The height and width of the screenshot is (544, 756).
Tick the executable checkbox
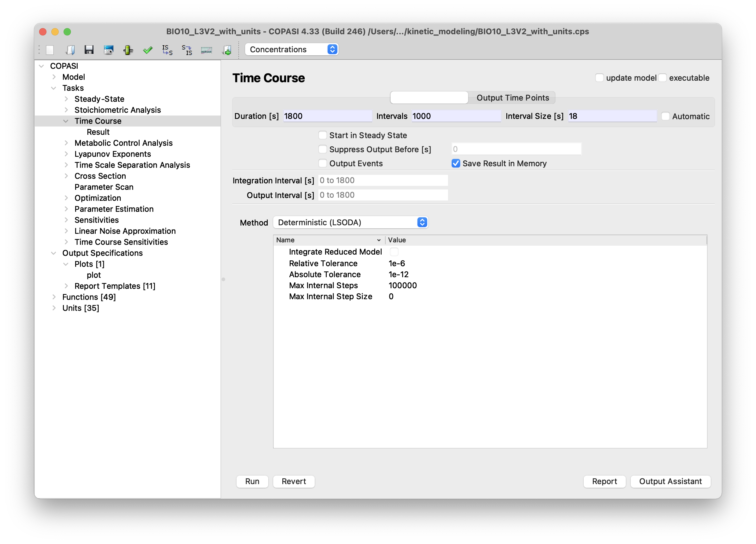(662, 78)
